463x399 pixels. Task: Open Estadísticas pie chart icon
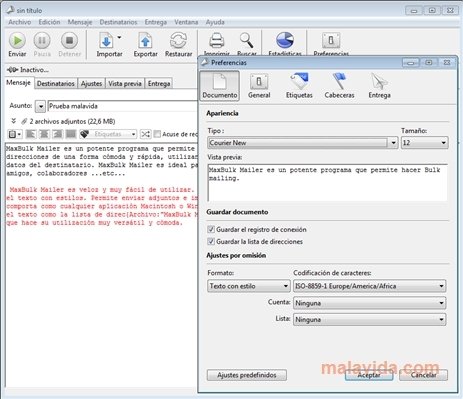(x=285, y=41)
